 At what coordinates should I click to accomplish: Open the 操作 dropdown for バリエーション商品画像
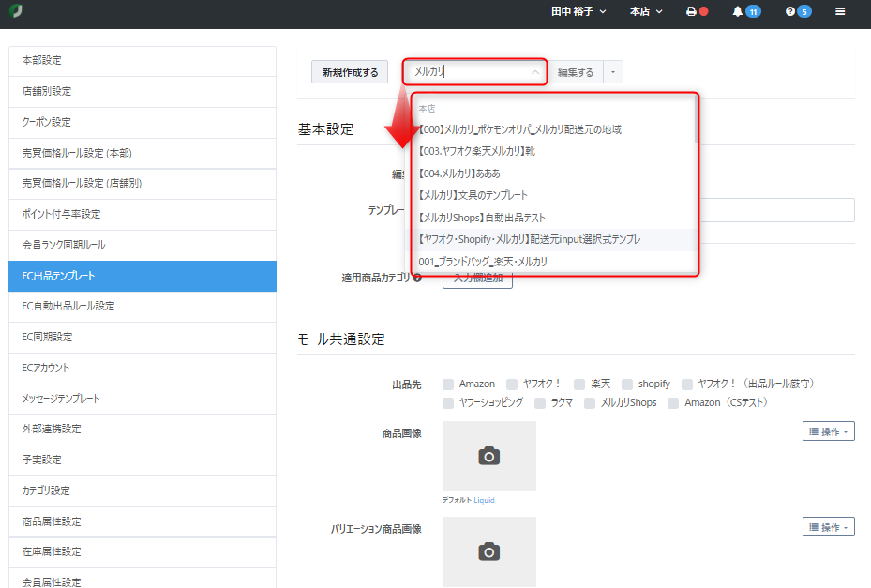[x=828, y=527]
